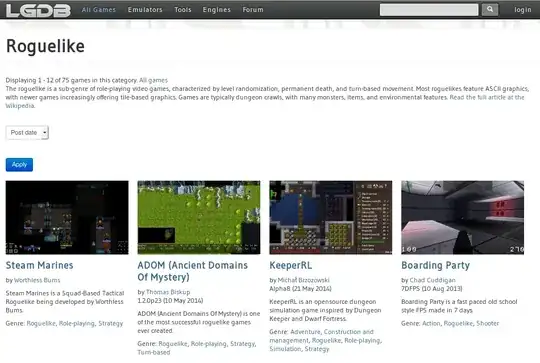
Task: Open the ADOM game screenshot thumbnail
Action: pyautogui.click(x=199, y=218)
